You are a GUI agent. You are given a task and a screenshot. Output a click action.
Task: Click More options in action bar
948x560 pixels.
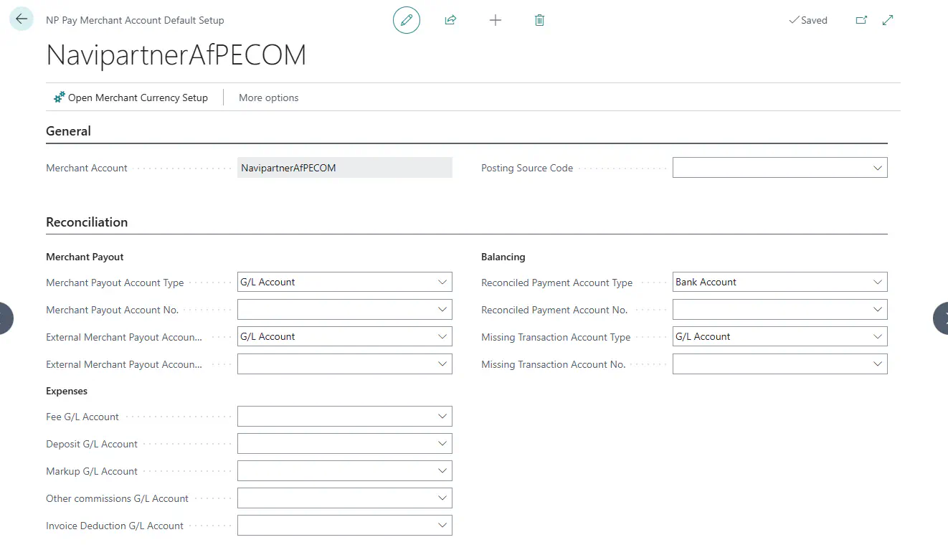(x=268, y=98)
